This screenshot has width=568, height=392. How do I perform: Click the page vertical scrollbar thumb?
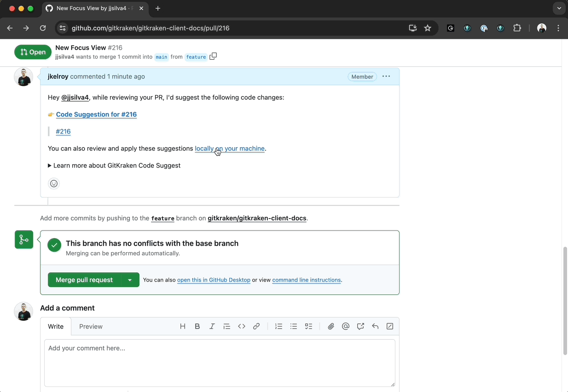[565, 300]
